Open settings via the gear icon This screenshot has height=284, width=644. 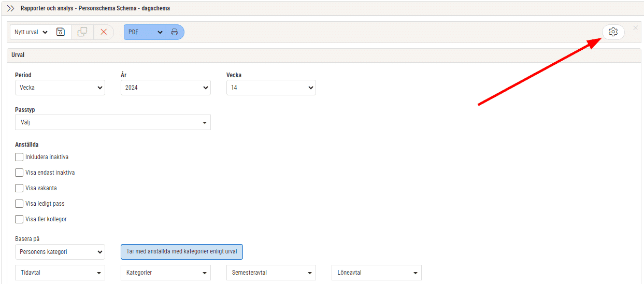(x=613, y=32)
